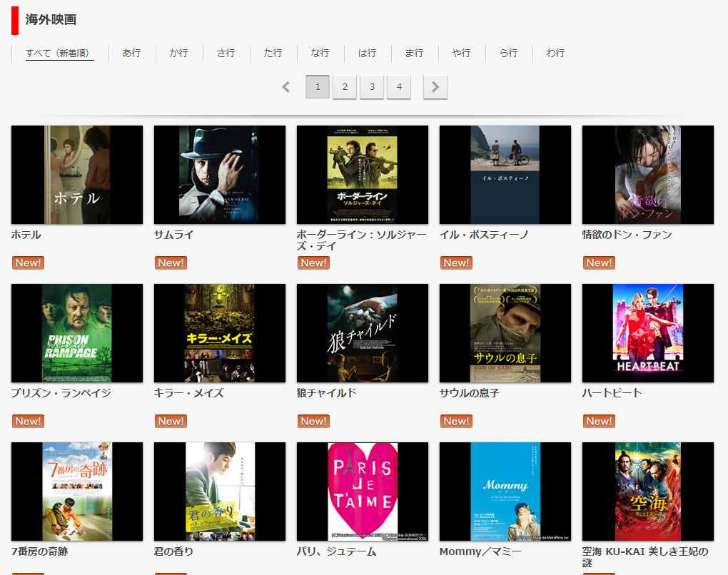
Task: Click the New! badge under プリズン・ランペイジ
Action: click(29, 422)
